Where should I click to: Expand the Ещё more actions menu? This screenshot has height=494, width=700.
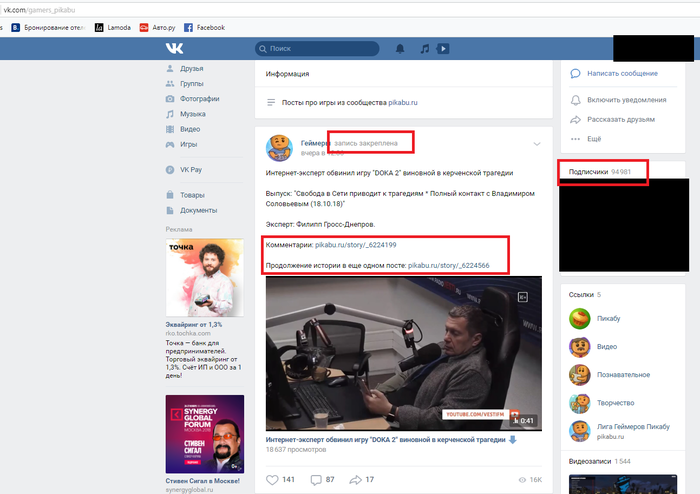click(594, 138)
